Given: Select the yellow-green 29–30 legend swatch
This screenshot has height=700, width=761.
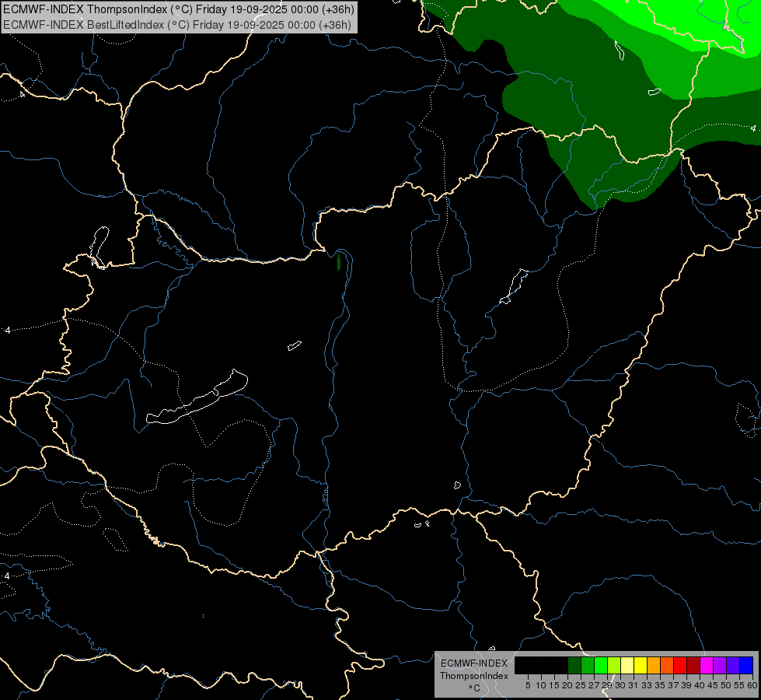Looking at the screenshot, I should (614, 665).
